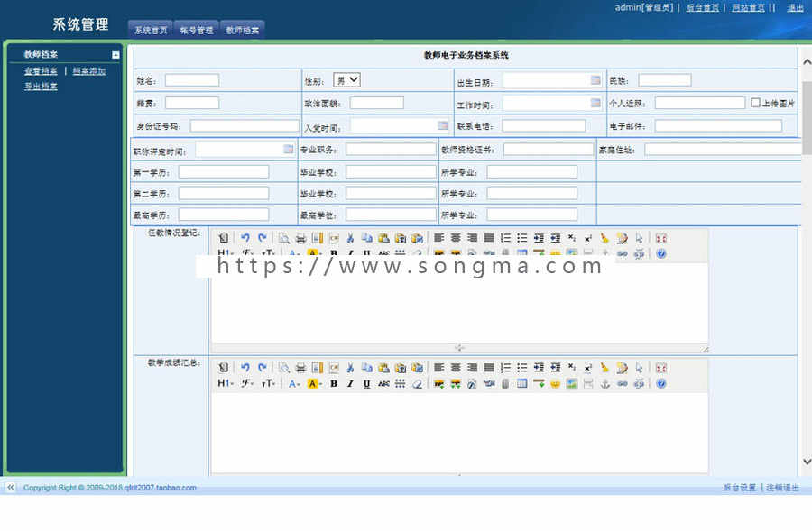Open 查看档案 link in sidebar
The height and width of the screenshot is (531, 812).
pos(41,71)
